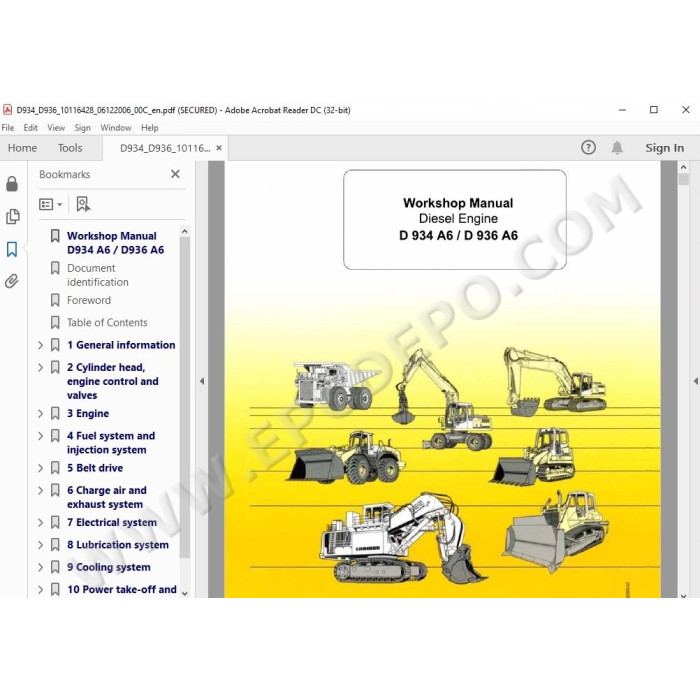Close the D934_D936 document tab
Viewport: 700px width, 700px height.
[x=219, y=148]
